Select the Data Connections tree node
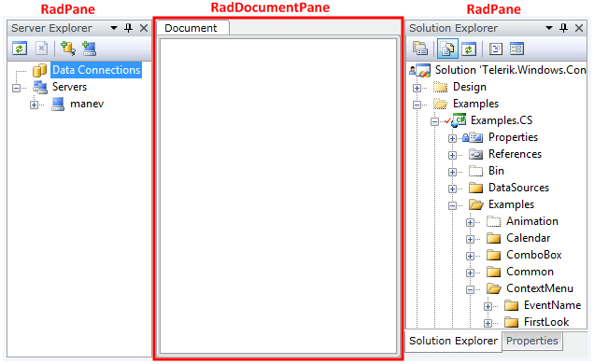The width and height of the screenshot is (594, 364). tap(96, 70)
